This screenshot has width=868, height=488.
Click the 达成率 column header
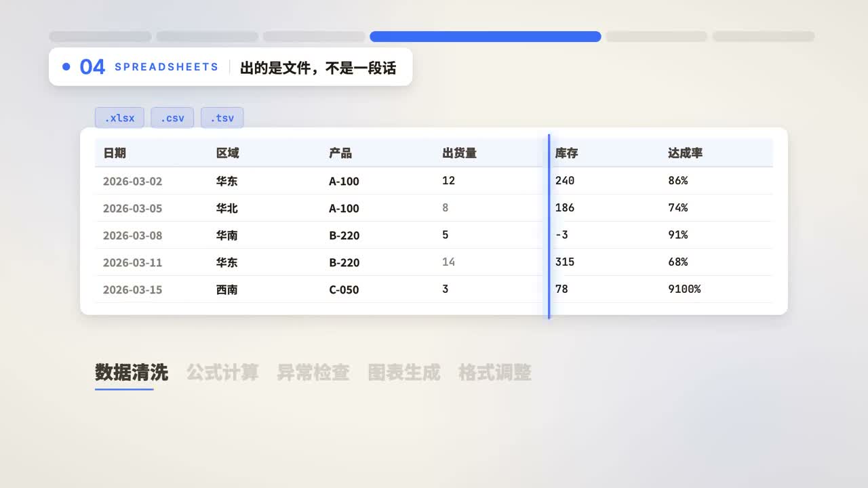point(685,153)
